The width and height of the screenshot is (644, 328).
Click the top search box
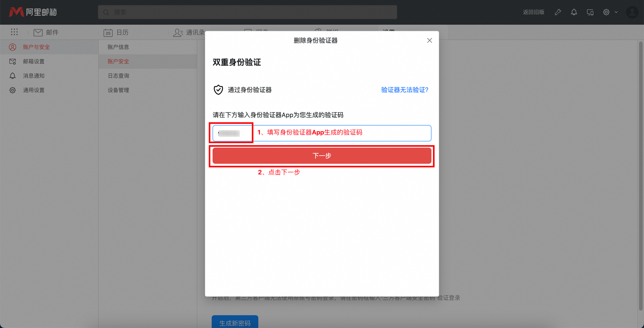[x=247, y=12]
